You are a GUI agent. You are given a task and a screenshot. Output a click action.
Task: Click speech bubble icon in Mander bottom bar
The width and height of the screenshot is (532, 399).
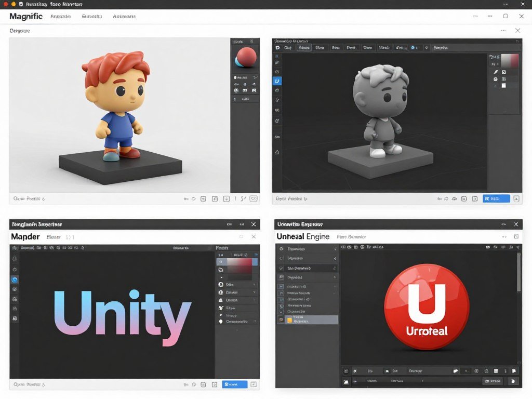point(194,384)
